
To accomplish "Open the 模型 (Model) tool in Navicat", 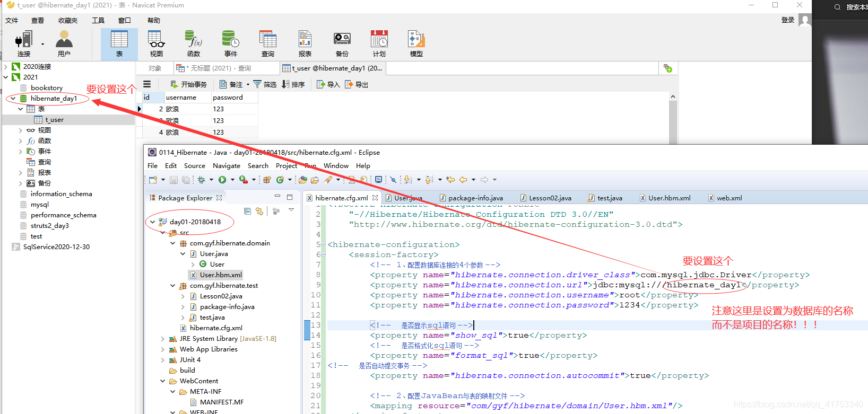I will pos(416,44).
